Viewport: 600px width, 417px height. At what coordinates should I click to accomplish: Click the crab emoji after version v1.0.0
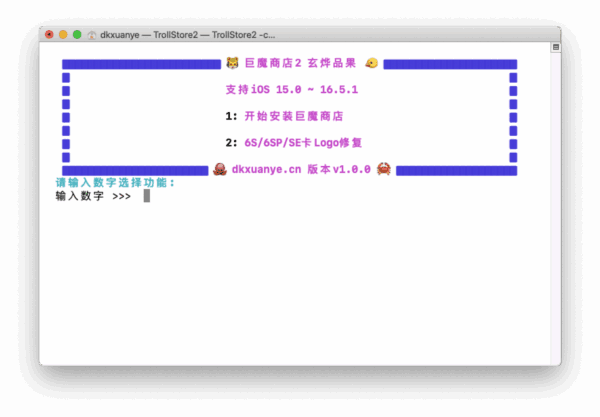[383, 169]
